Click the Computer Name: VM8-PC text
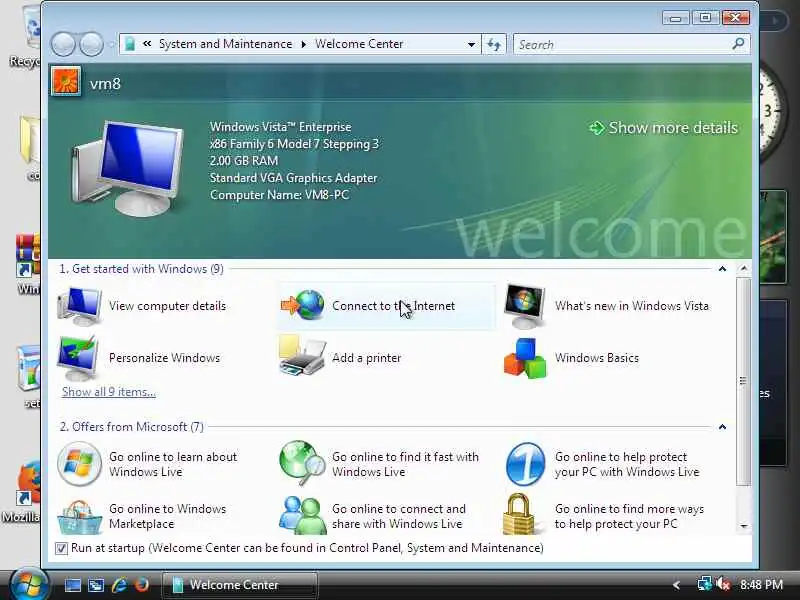This screenshot has width=800, height=600. click(280, 195)
